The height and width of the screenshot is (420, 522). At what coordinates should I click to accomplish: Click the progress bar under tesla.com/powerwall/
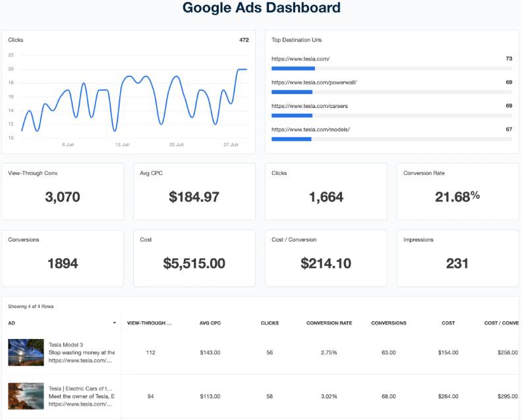pyautogui.click(x=392, y=92)
